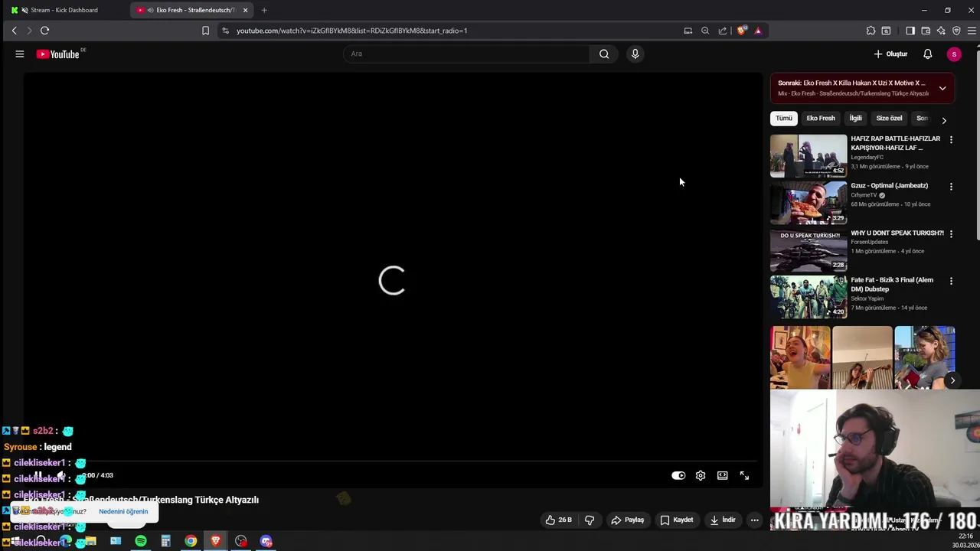Viewport: 980px width, 551px height.
Task: Open video player settings gear
Action: 701,475
